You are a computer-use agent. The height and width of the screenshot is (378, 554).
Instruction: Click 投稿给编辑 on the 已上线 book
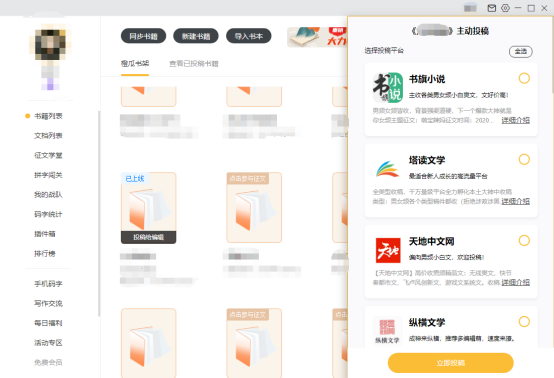pyautogui.click(x=148, y=237)
